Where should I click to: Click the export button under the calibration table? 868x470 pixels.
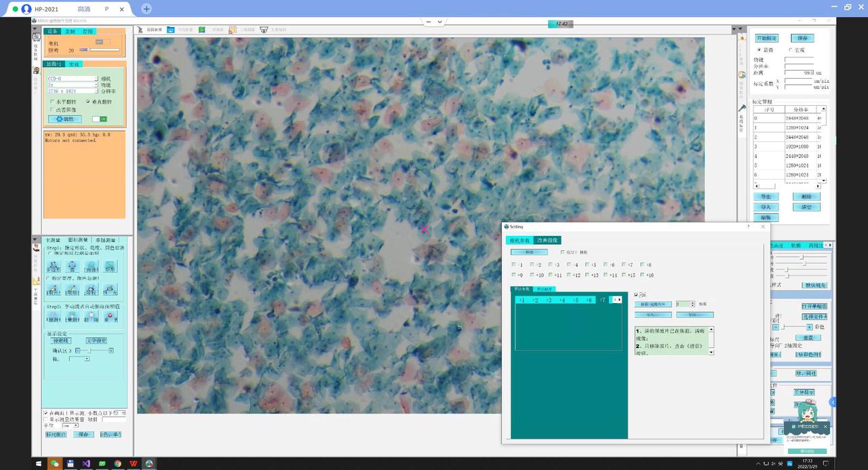point(766,197)
